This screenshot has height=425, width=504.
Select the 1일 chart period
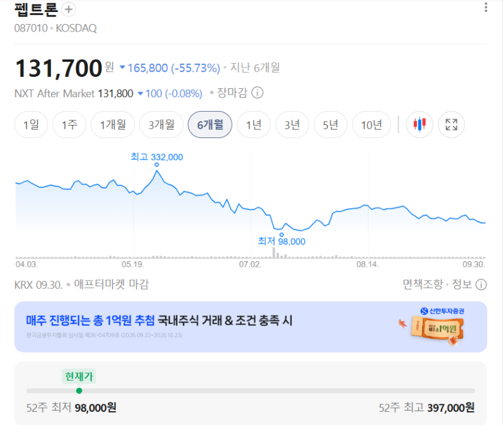(x=31, y=124)
